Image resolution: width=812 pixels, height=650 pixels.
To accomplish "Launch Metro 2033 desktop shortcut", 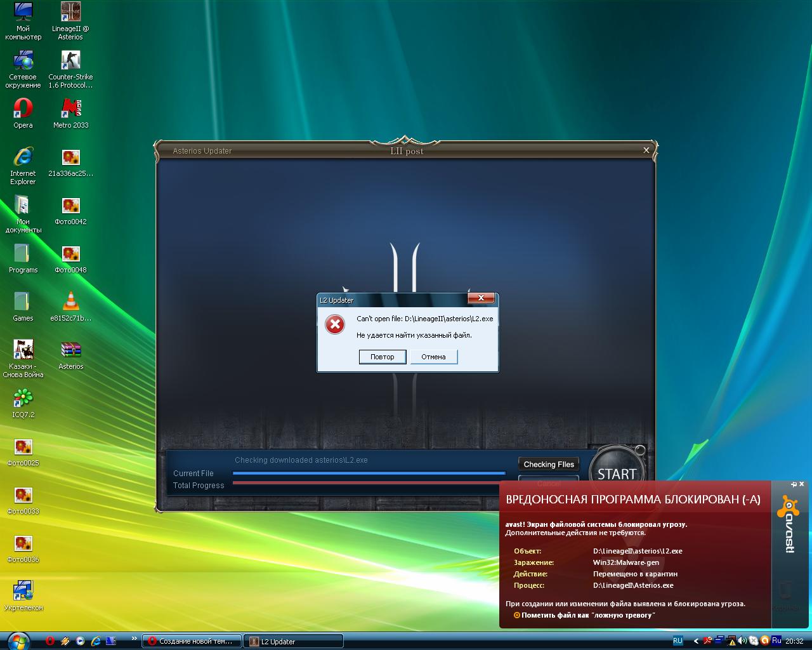I will 70,114.
